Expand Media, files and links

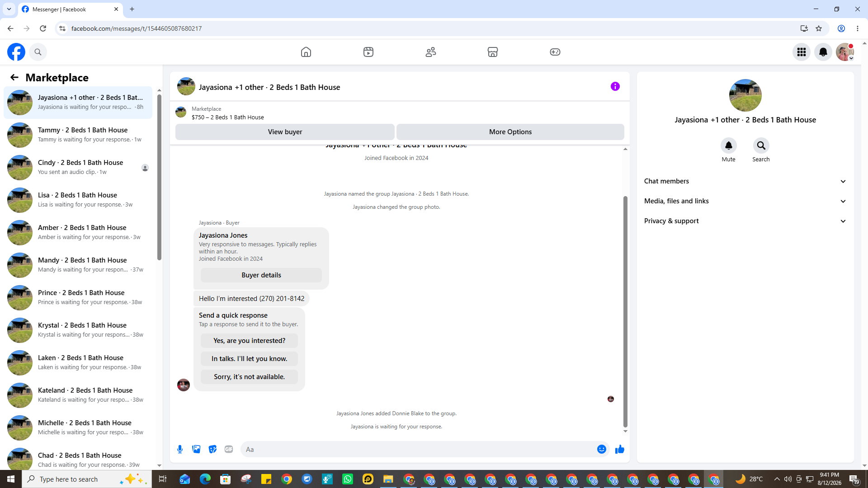(745, 201)
